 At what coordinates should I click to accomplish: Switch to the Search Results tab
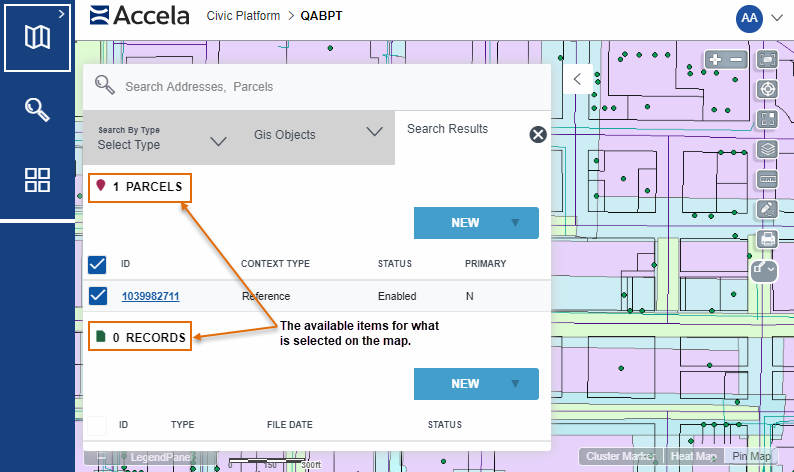coord(447,129)
